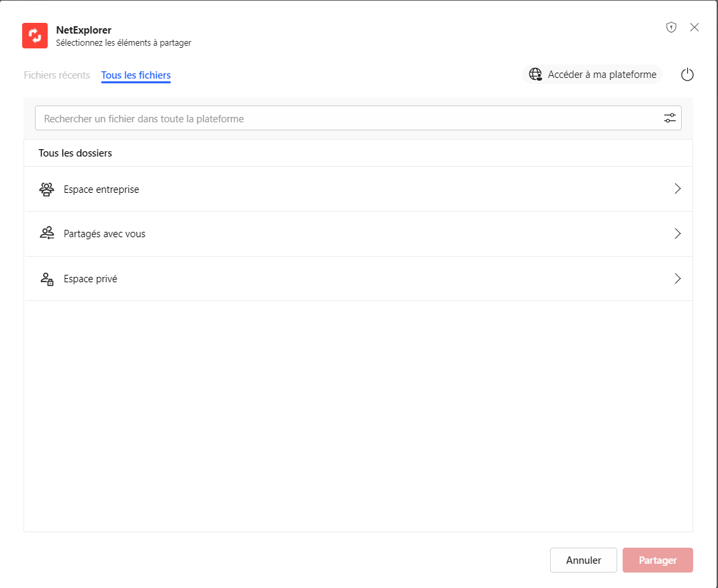This screenshot has height=588, width=718.
Task: Expand Espace privé using its chevron
Action: [678, 278]
